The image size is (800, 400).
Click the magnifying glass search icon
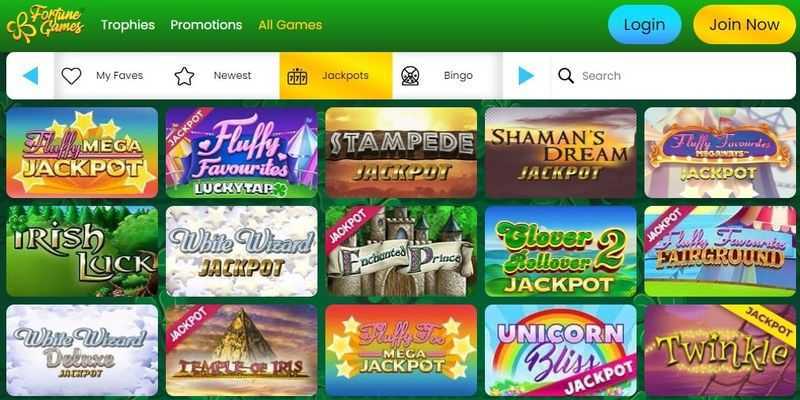click(566, 76)
